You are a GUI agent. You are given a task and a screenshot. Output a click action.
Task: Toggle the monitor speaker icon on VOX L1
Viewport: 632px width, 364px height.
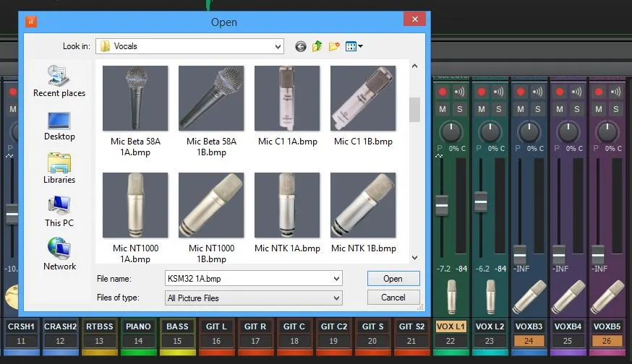459,92
